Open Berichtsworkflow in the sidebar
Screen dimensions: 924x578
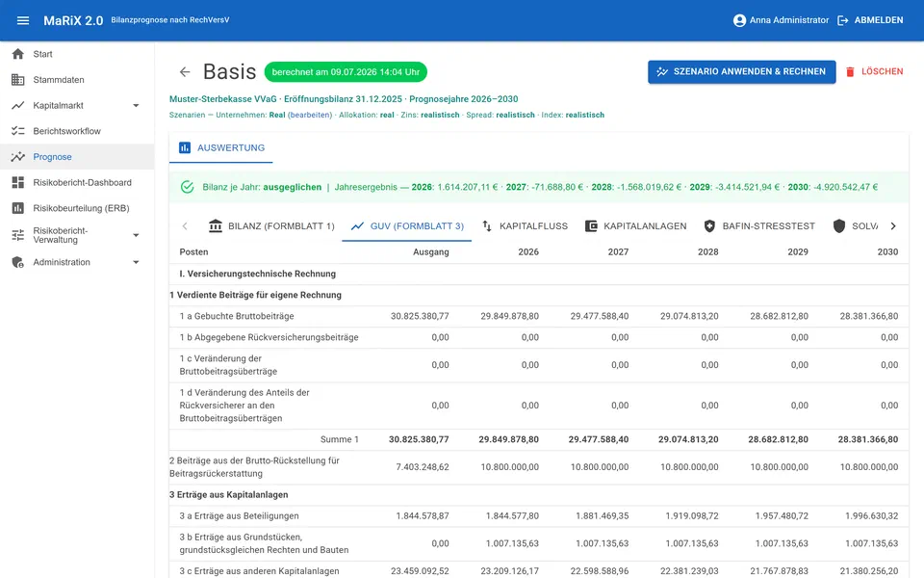pyautogui.click(x=77, y=131)
